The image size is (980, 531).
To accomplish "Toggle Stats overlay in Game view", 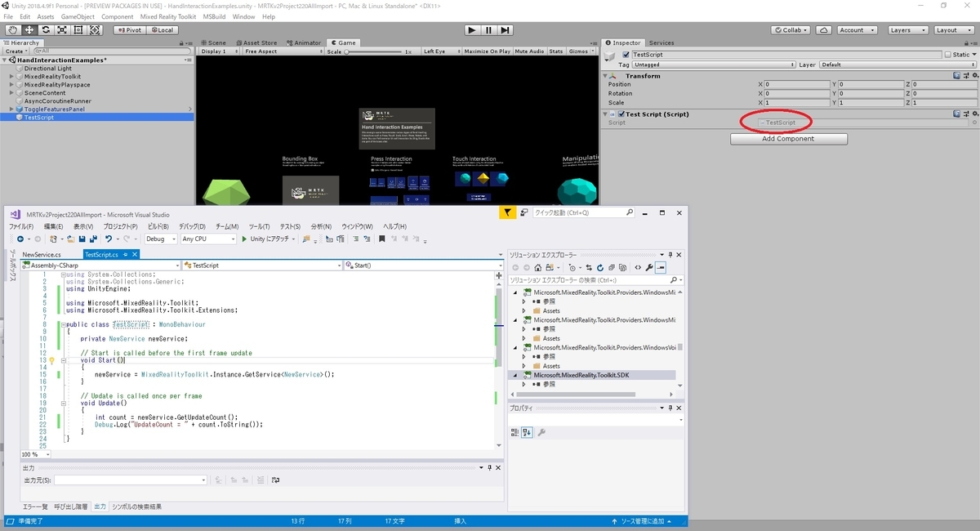I will [556, 51].
